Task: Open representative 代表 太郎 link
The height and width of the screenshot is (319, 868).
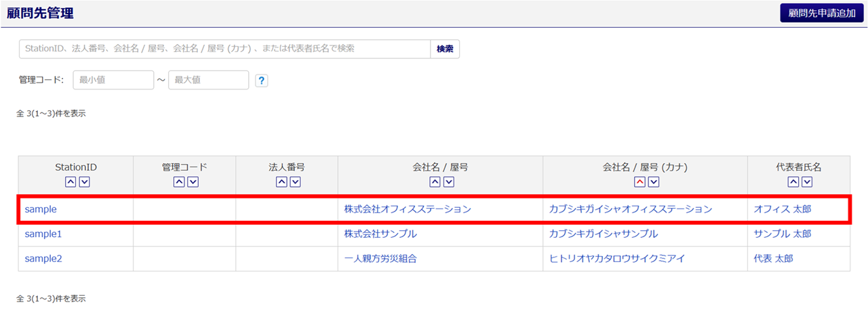Action: click(x=773, y=258)
